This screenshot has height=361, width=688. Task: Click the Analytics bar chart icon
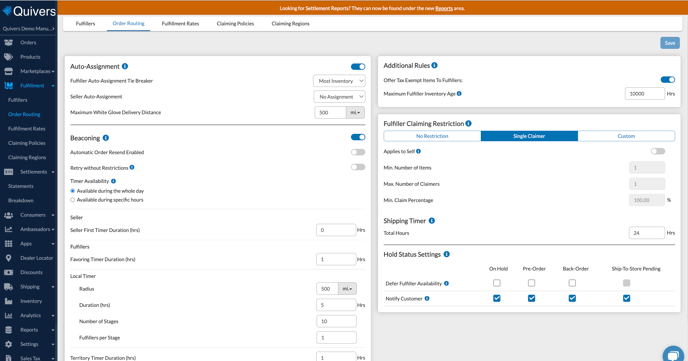pos(8,315)
